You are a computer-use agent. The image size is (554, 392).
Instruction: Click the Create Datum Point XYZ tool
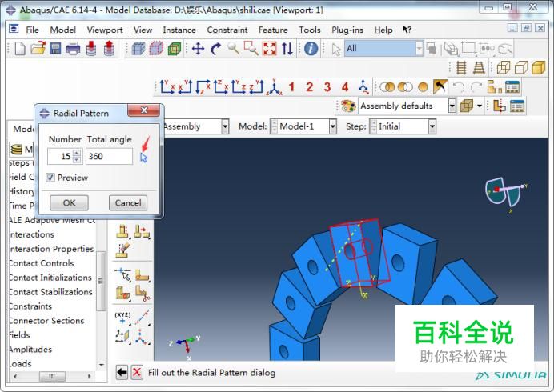(122, 318)
